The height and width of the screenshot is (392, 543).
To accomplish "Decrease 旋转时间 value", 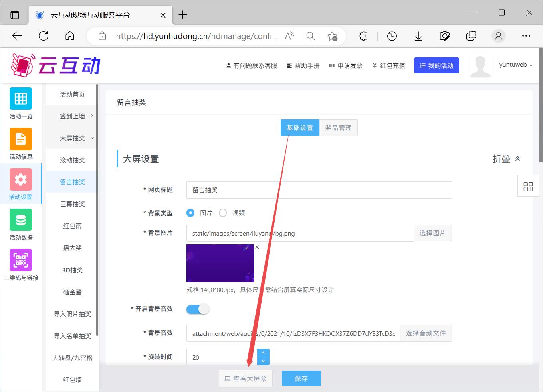I will coord(263,361).
